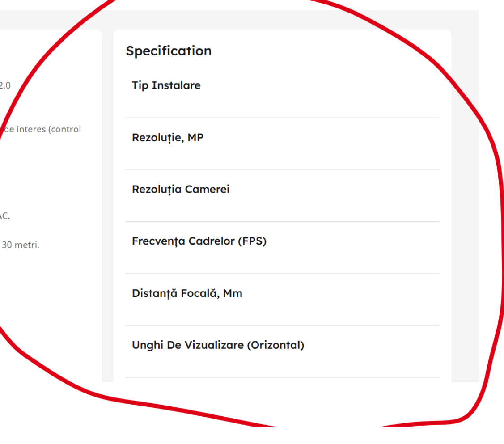Click the word 'Camerei' in specifications
The height and width of the screenshot is (444, 504).
point(207,190)
